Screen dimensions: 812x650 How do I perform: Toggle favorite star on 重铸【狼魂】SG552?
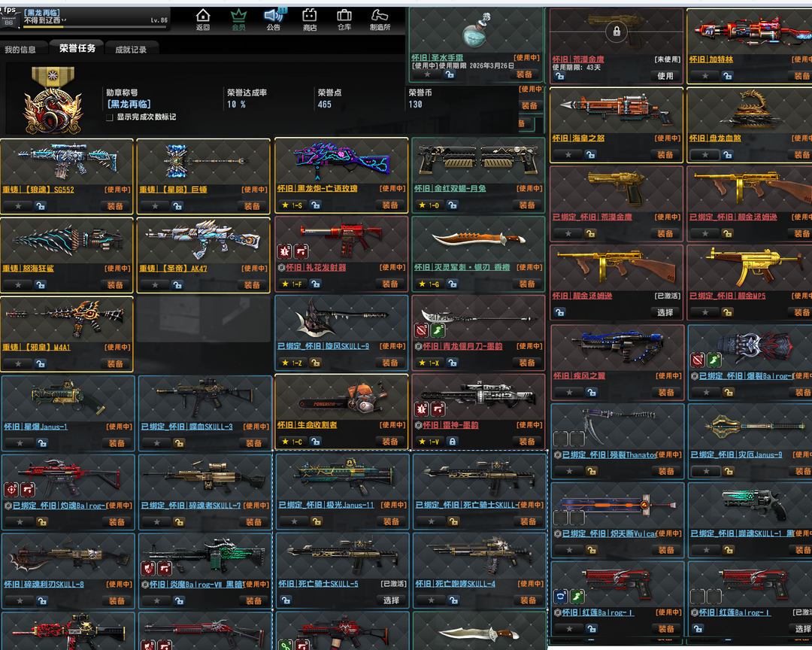(x=18, y=206)
